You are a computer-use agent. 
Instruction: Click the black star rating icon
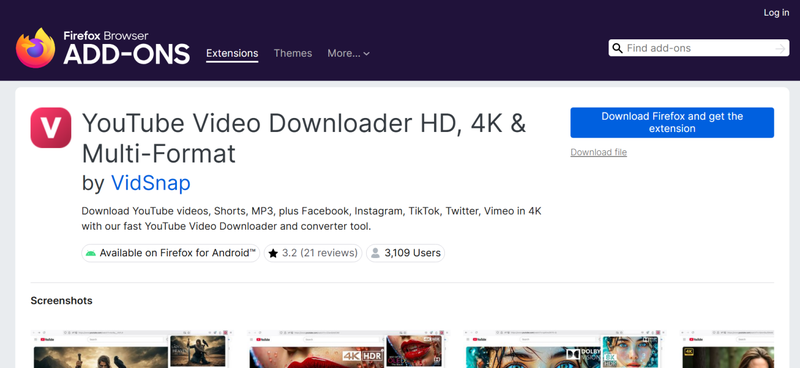click(273, 253)
